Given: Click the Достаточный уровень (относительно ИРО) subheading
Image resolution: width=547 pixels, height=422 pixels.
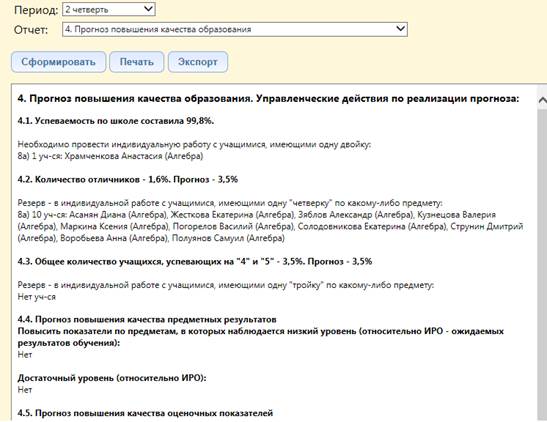Looking at the screenshot, I should tap(112, 378).
